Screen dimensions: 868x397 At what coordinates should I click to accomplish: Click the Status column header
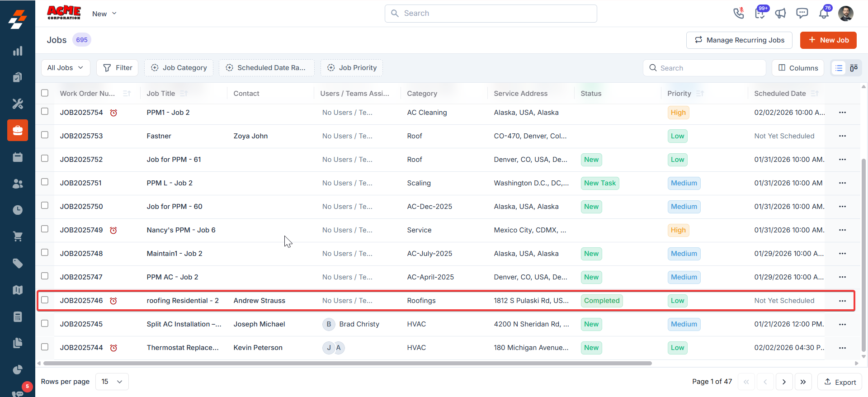[x=591, y=94]
